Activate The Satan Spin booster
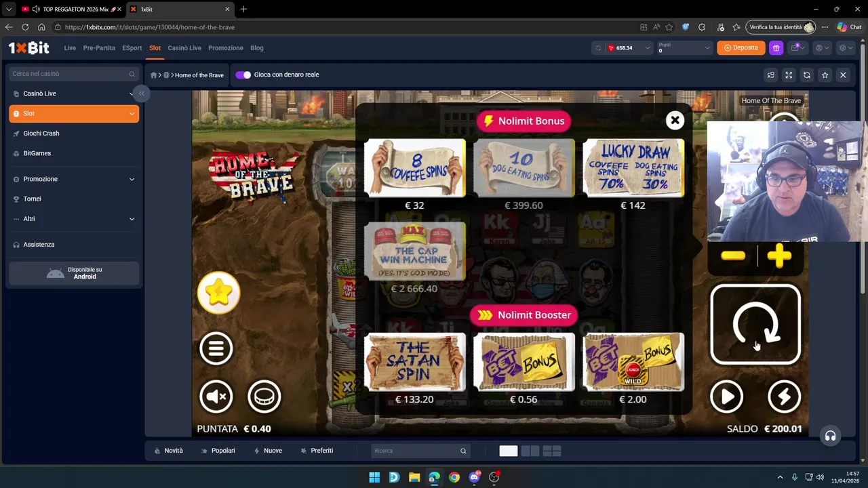868x488 pixels. [x=415, y=362]
